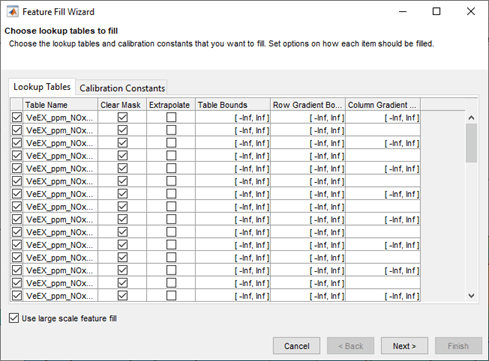Maximize the Feature Fill Wizard window

click(436, 12)
